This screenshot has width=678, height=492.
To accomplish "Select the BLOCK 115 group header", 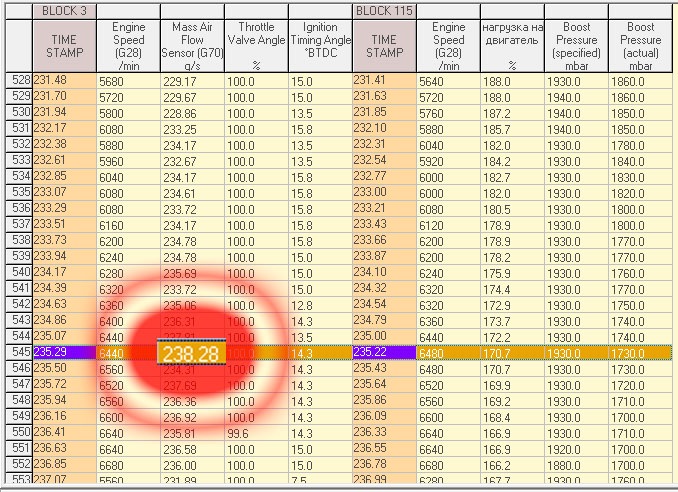I will pyautogui.click(x=384, y=11).
